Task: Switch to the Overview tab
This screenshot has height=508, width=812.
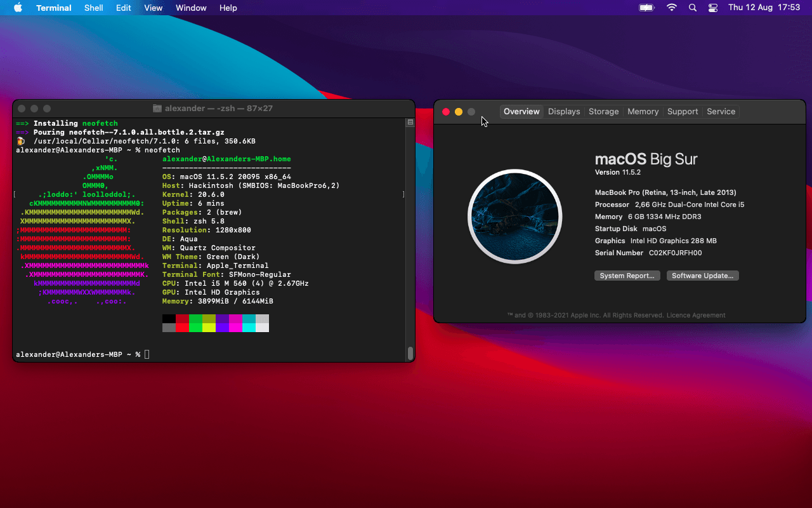Action: tap(521, 112)
